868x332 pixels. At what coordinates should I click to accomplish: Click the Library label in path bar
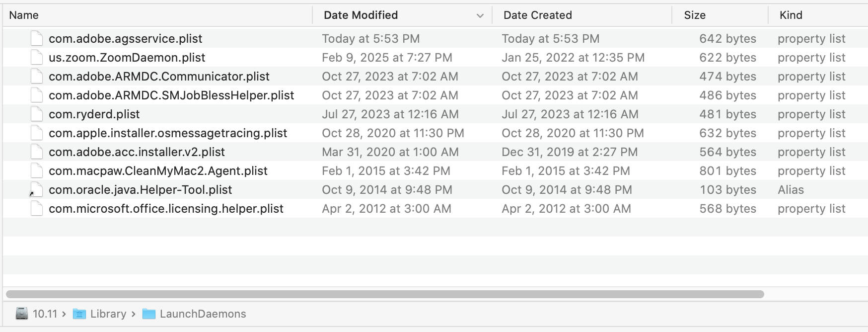click(x=108, y=314)
